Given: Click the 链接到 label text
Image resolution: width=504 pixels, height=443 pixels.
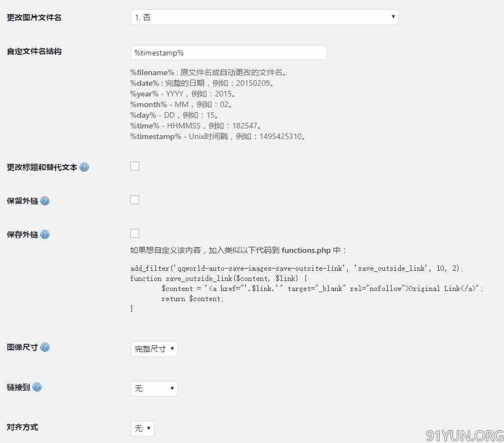Looking at the screenshot, I should click(x=19, y=387).
